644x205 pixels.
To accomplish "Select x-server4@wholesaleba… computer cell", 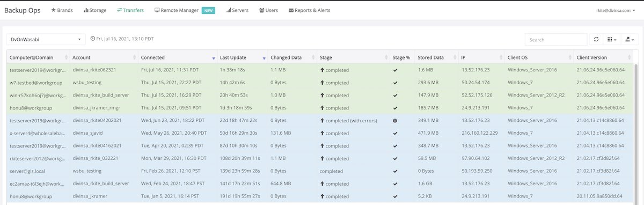I will click(38, 133).
